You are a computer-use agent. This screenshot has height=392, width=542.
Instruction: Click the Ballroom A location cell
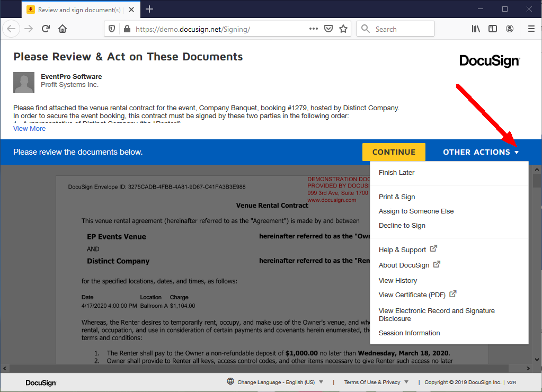154,306
